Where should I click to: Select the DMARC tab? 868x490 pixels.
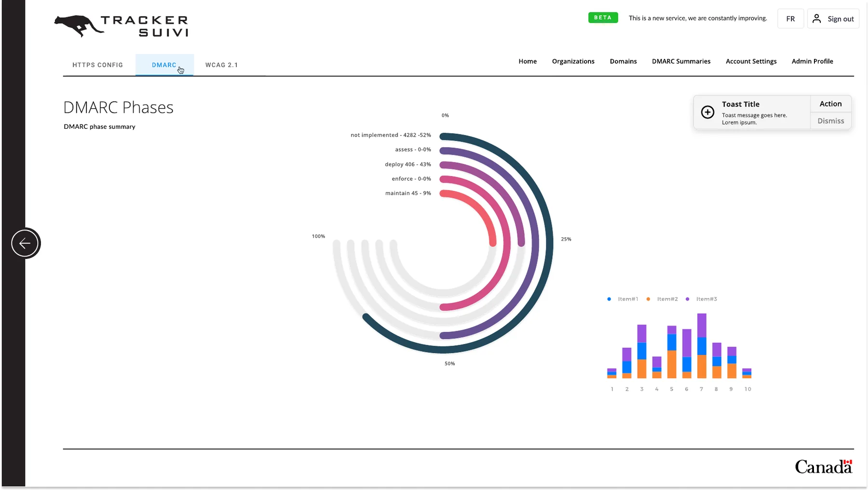pyautogui.click(x=164, y=65)
